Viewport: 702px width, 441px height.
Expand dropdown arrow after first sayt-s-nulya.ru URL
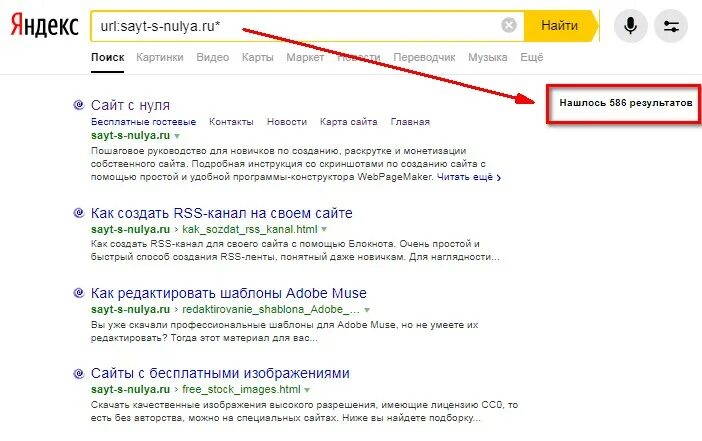tap(177, 136)
